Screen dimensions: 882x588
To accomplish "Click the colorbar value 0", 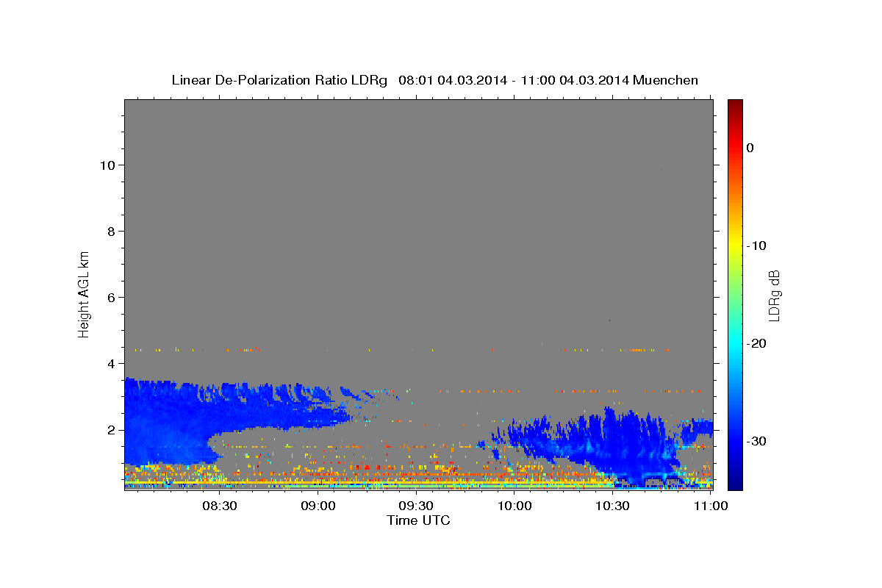I will tap(750, 148).
